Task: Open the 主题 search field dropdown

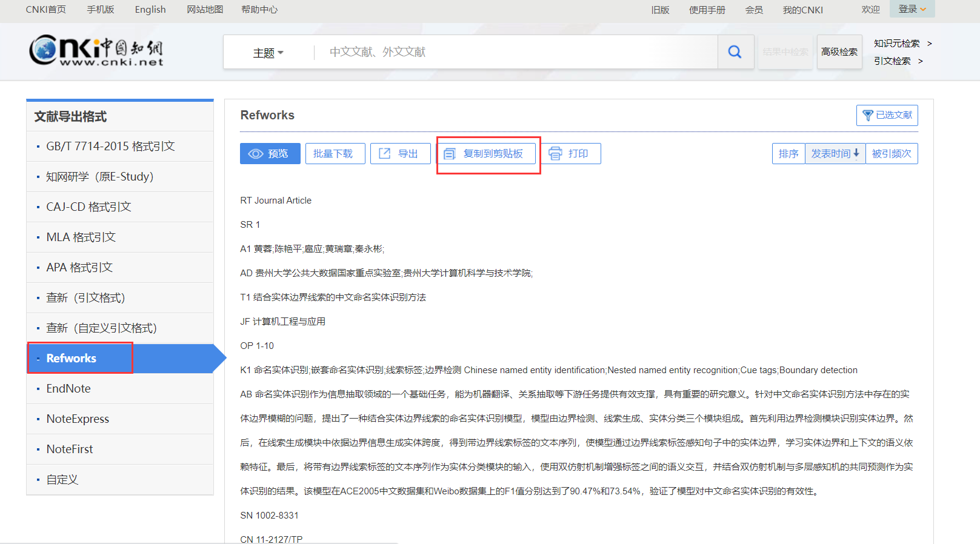Action: click(268, 53)
